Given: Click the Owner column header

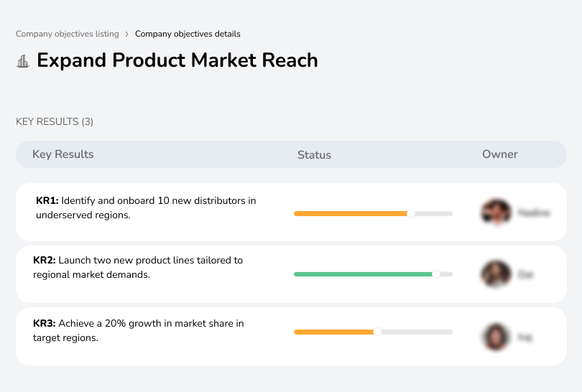Looking at the screenshot, I should click(499, 154).
